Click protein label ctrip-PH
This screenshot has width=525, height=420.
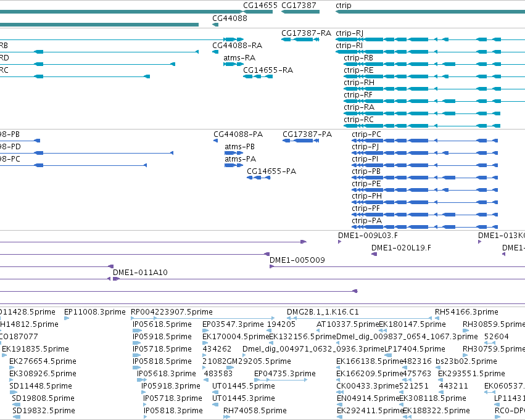[366, 196]
